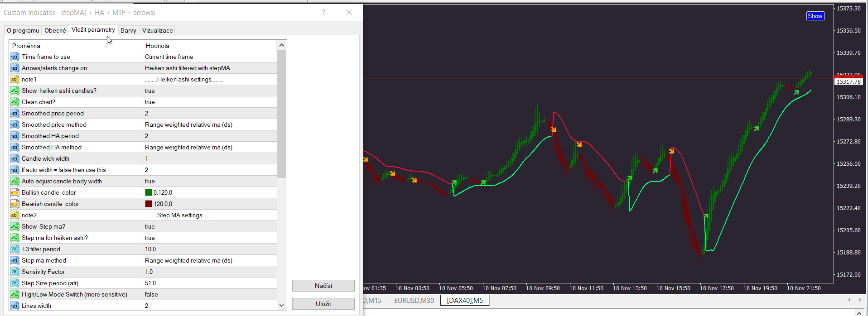The width and height of the screenshot is (868, 316).
Task: Click the 15317.78 price label on the chart axis
Action: pyautogui.click(x=849, y=82)
